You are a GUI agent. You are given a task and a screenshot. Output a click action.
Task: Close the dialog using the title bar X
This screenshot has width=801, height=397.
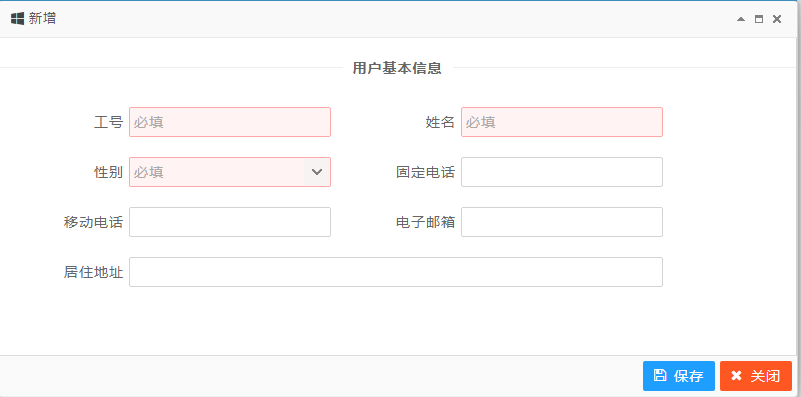click(776, 19)
